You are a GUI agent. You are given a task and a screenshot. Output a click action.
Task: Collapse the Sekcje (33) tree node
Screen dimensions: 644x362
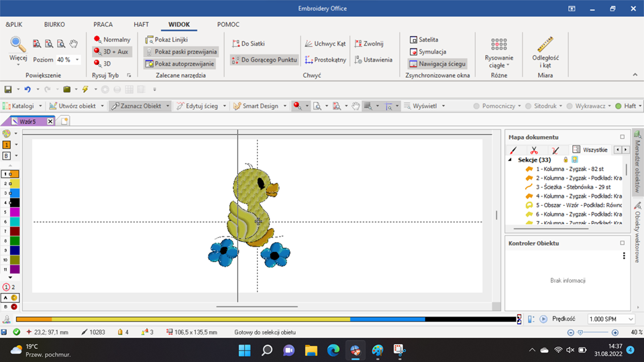[511, 160]
